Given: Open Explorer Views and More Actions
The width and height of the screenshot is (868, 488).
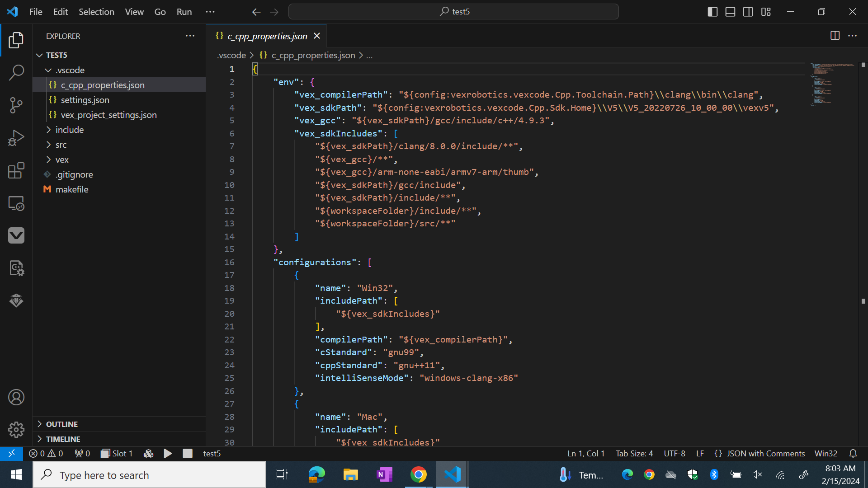Looking at the screenshot, I should [x=190, y=36].
